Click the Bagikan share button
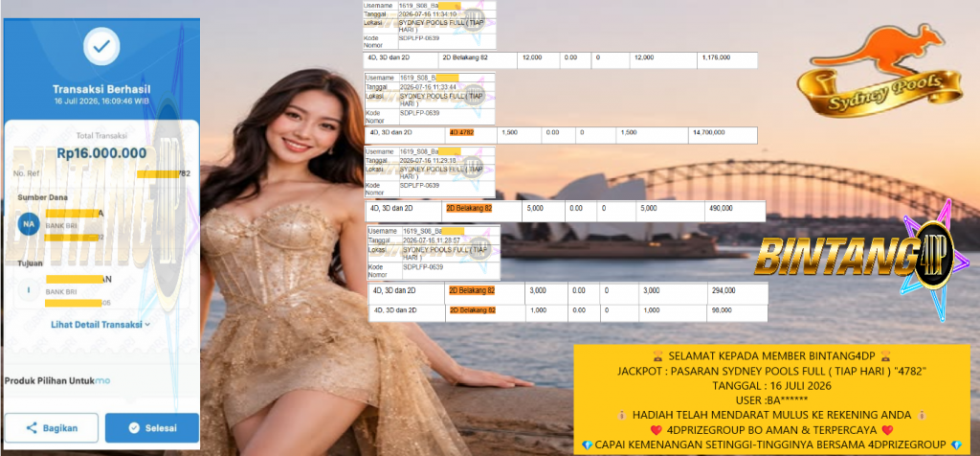980x456 pixels. (x=52, y=428)
